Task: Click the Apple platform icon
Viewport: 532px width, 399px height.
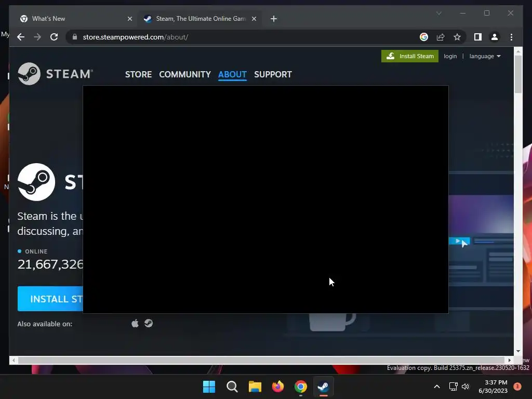Action: pyautogui.click(x=135, y=323)
